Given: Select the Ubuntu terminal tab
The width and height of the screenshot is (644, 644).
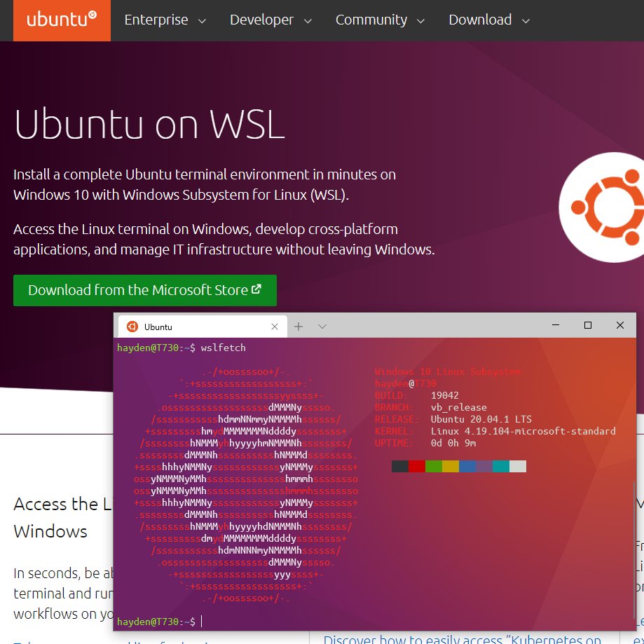Looking at the screenshot, I should [203, 327].
